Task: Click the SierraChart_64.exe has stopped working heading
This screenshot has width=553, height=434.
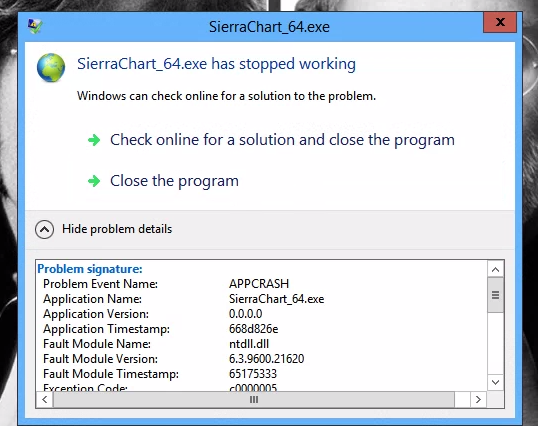Action: point(217,64)
